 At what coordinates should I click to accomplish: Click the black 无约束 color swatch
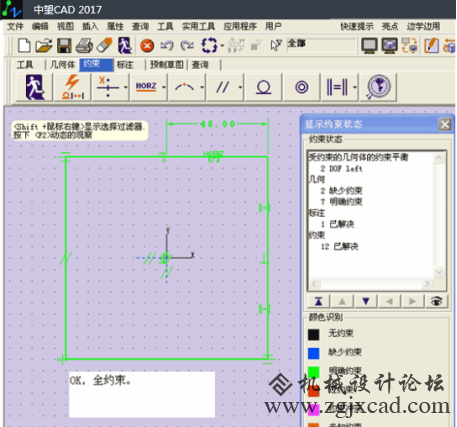coord(313,334)
